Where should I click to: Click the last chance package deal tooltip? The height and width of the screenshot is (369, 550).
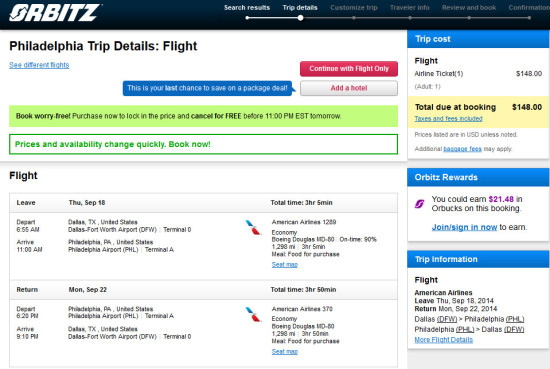coord(207,88)
